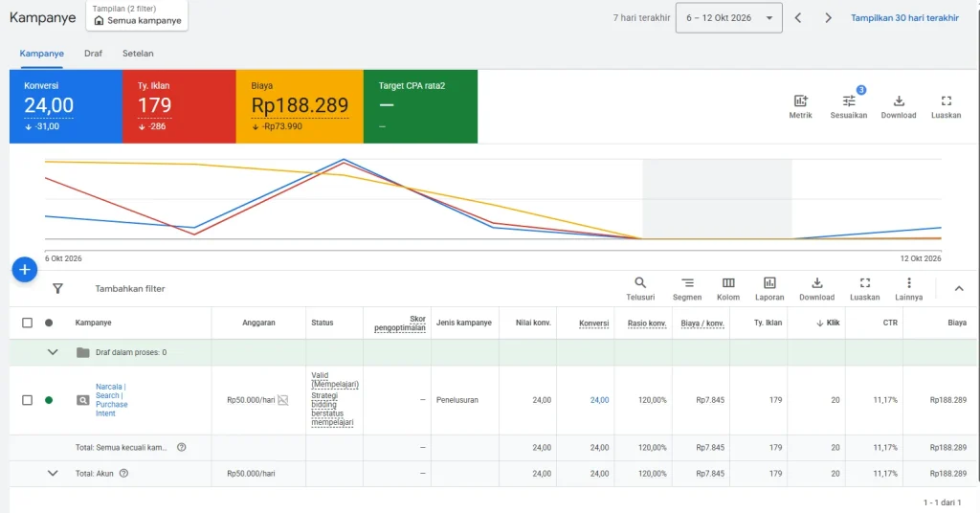Open the Biaya scorecard metric selector
This screenshot has width=980, height=513.
click(300, 106)
